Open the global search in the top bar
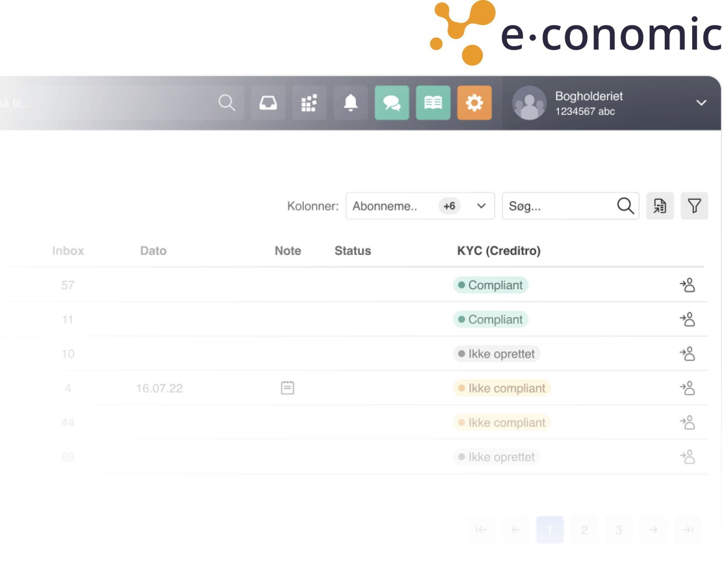The image size is (722, 588). [227, 102]
